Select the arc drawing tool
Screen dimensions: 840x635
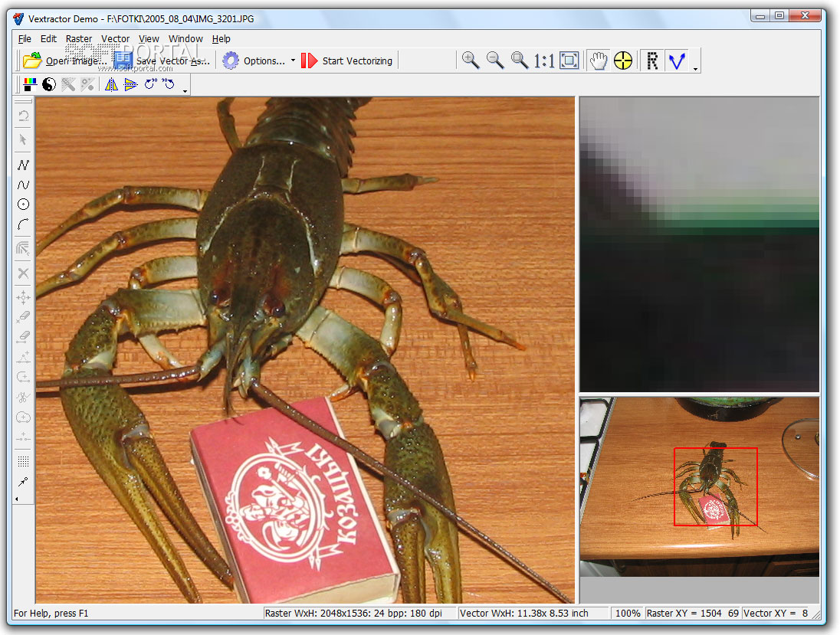coord(23,224)
